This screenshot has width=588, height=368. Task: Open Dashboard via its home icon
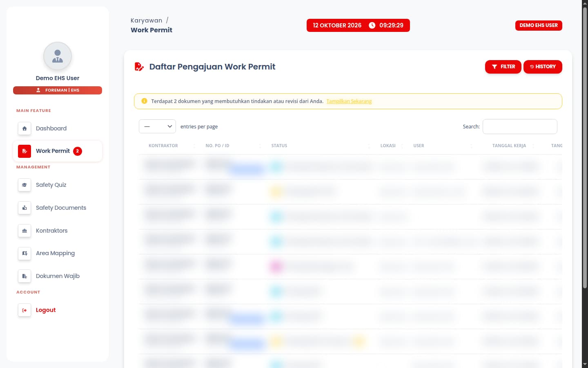pos(24,128)
